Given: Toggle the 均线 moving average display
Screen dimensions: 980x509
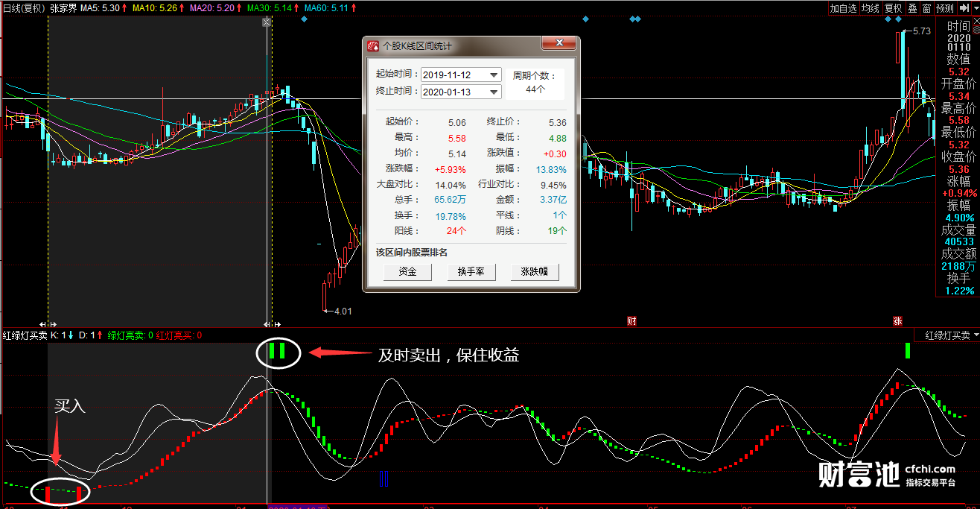Looking at the screenshot, I should point(870,8).
